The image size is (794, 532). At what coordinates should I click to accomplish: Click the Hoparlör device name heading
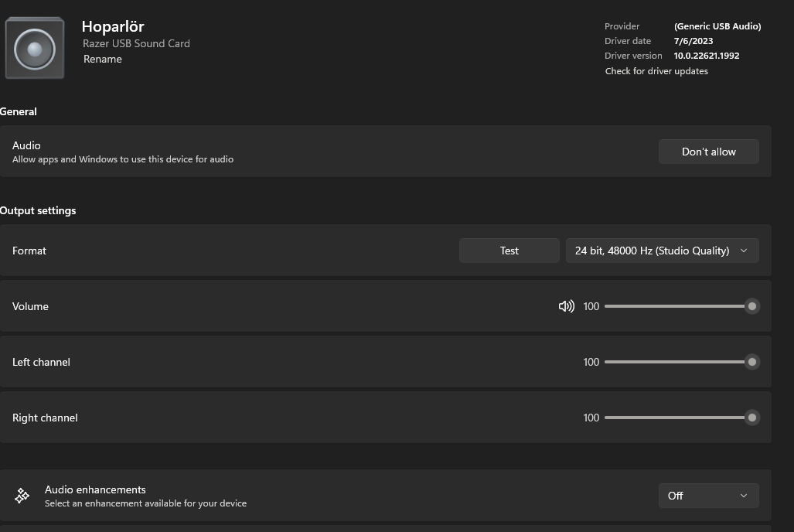click(x=113, y=26)
